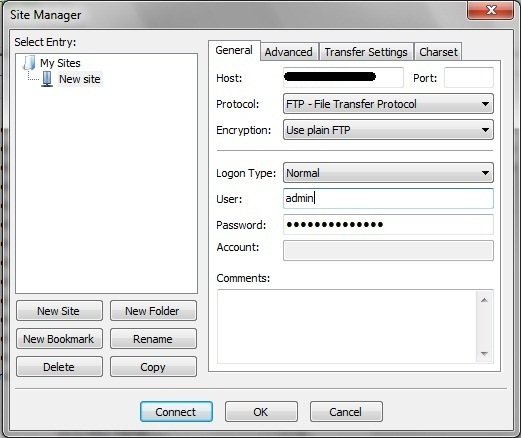Click the Cancel button

pyautogui.click(x=346, y=412)
